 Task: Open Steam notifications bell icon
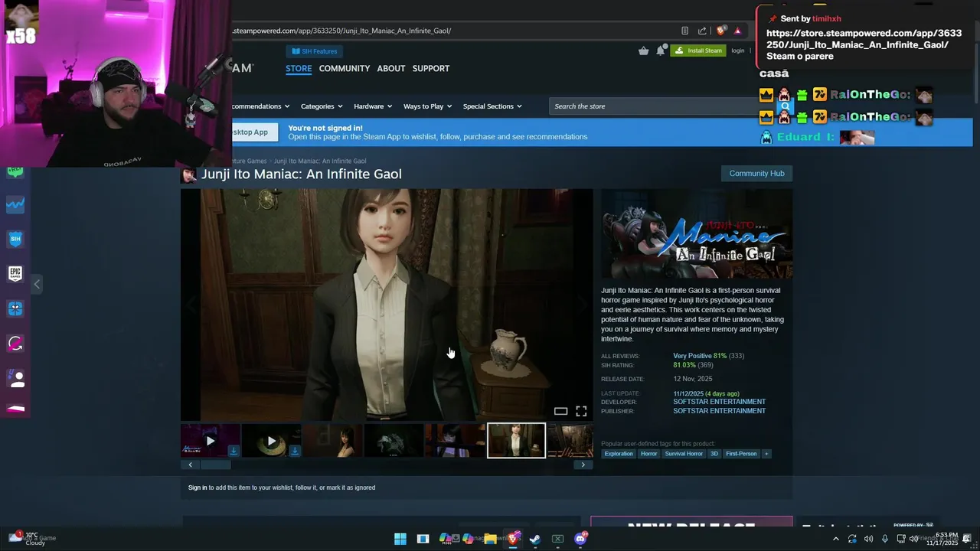pos(661,51)
